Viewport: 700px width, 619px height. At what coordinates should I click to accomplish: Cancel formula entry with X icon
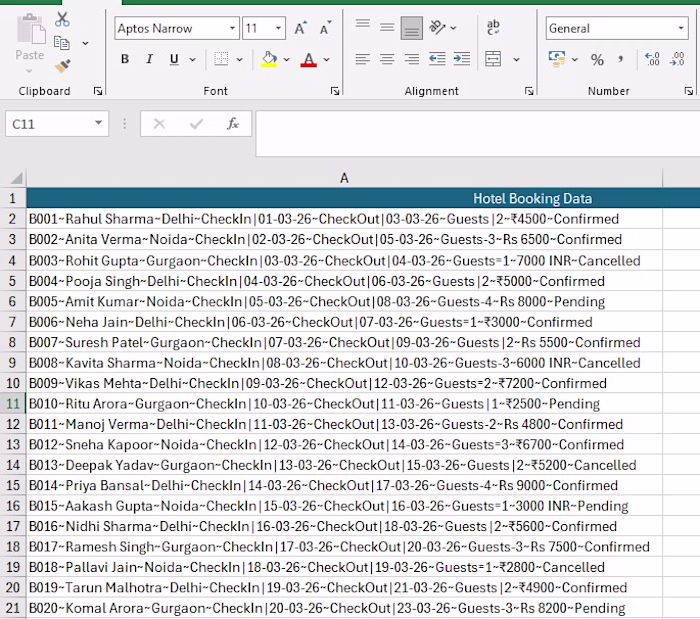coord(159,124)
